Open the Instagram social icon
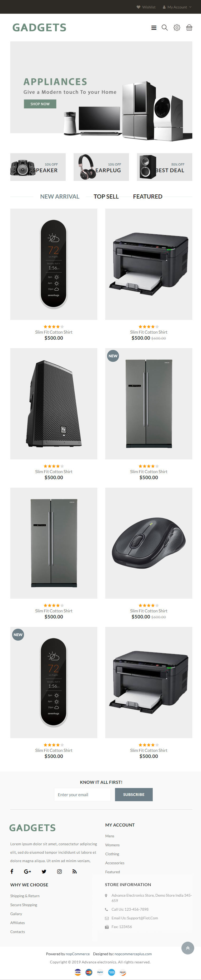The image size is (201, 980). point(59,871)
